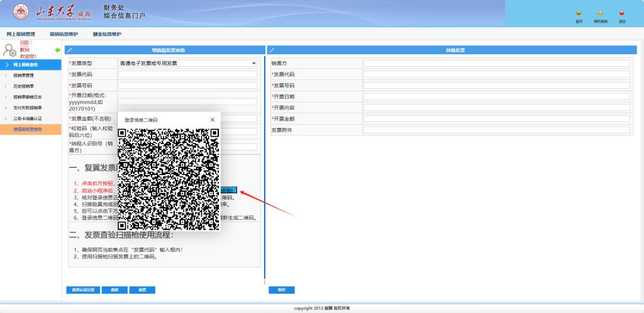
Task: Open the 发票类型 dropdown
Action: pos(187,64)
